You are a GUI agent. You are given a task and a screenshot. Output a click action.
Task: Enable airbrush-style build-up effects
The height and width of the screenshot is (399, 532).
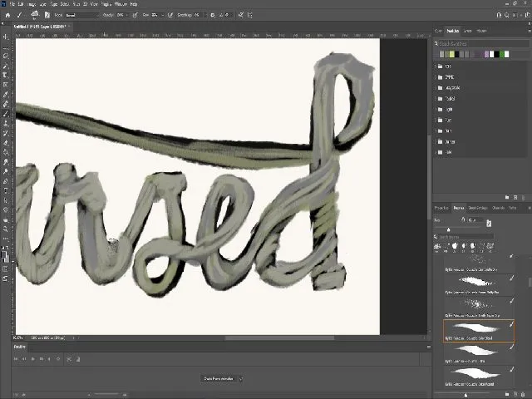[170, 15]
